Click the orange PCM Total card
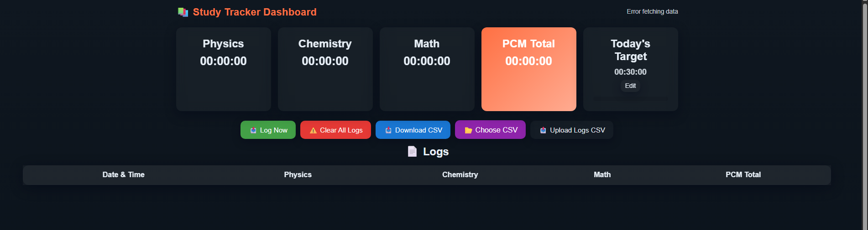This screenshot has width=868, height=230. pyautogui.click(x=528, y=69)
